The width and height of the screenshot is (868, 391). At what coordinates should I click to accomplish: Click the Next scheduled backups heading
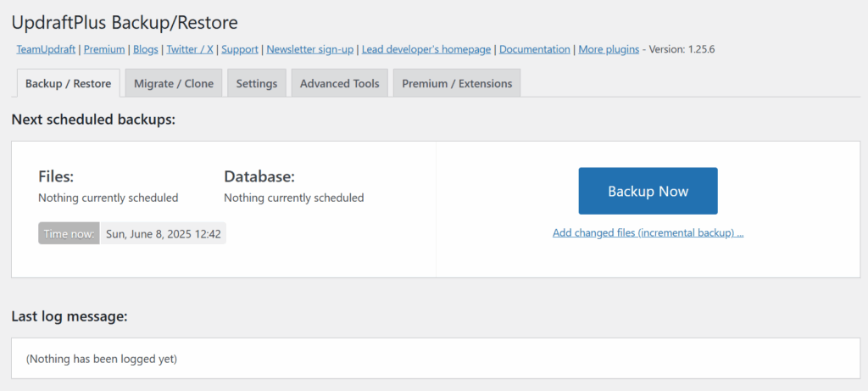click(x=93, y=120)
